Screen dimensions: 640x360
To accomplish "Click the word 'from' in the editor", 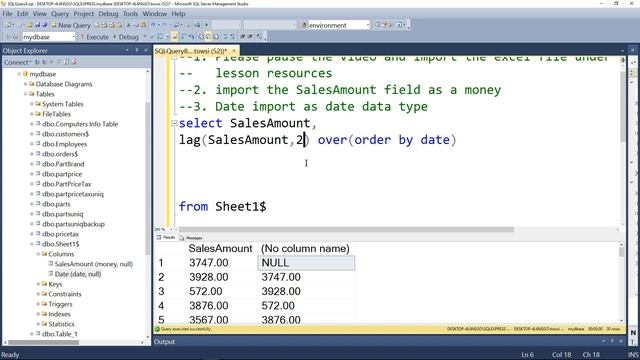I will (193, 207).
